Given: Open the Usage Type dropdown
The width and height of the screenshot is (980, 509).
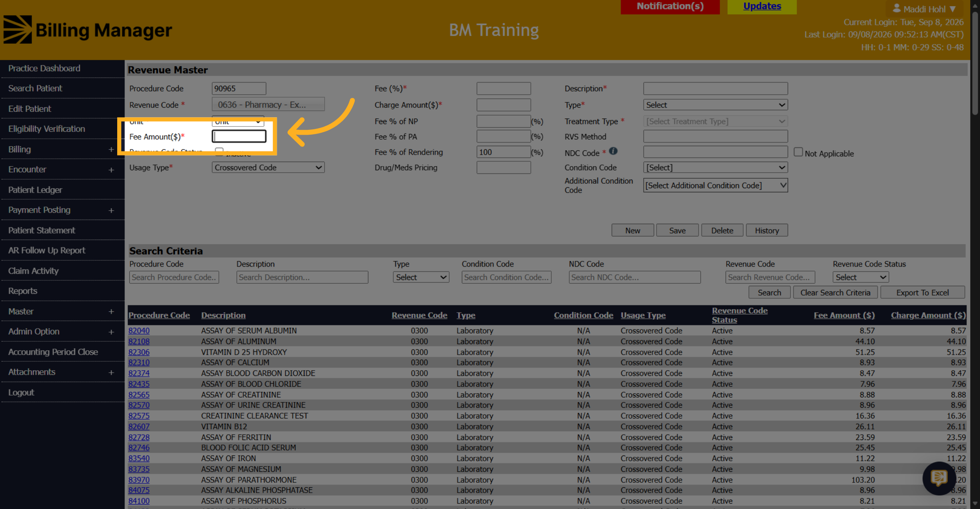Looking at the screenshot, I should (x=268, y=167).
